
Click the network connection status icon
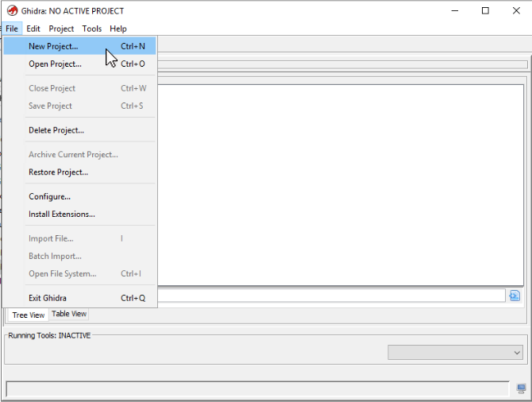click(x=521, y=388)
